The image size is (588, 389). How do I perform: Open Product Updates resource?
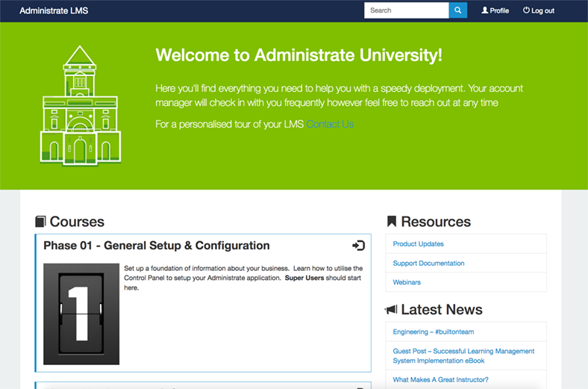coord(418,244)
